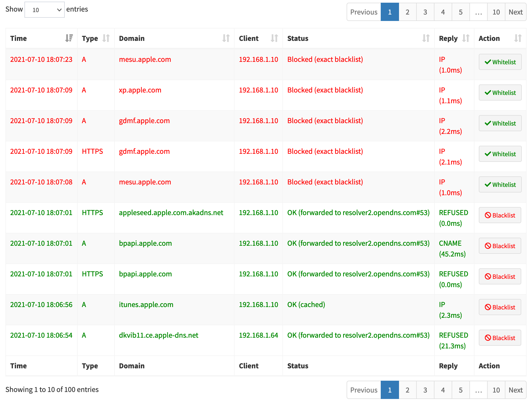Viewport: 532px width, 403px height.
Task: Click 'Showing 1 to 10 of 100 entries'
Action: tap(52, 390)
